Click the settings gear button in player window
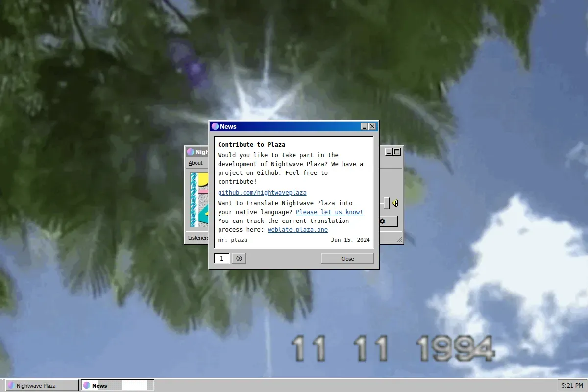Viewport: 588px width, 392px height. coord(382,221)
